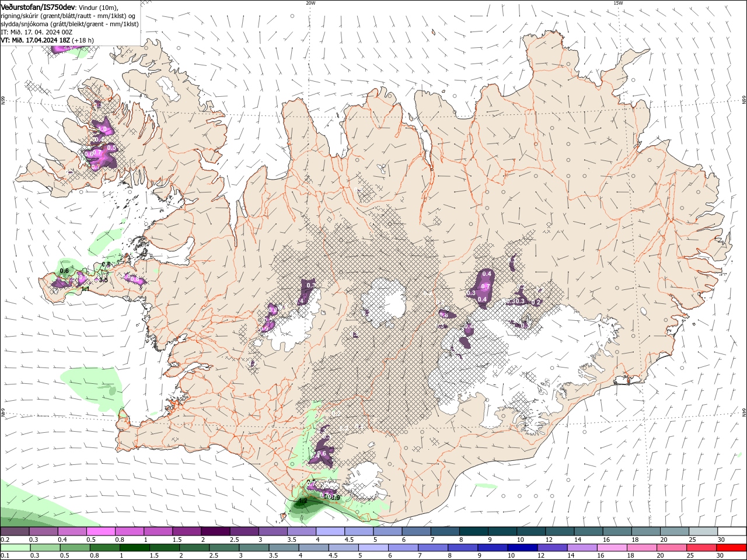
Task: Pick the deep blue rain swatch between 10 and 12
Action: coord(522,548)
